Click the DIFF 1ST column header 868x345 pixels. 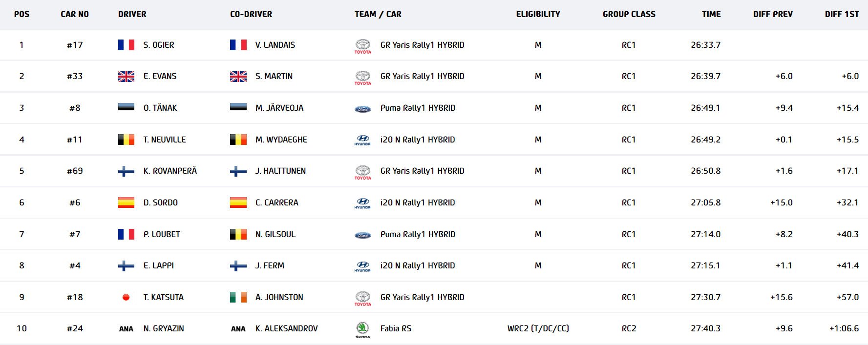[842, 14]
